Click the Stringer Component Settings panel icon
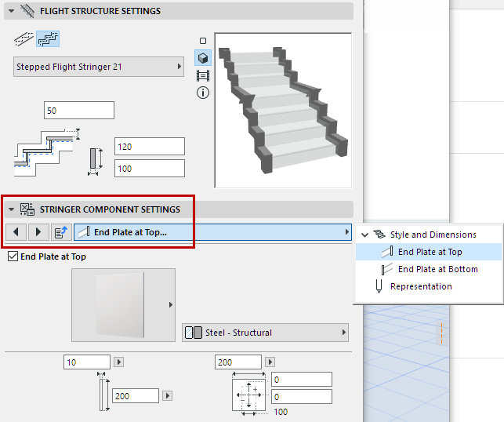Viewport: 504px width, 422px height. click(27, 209)
